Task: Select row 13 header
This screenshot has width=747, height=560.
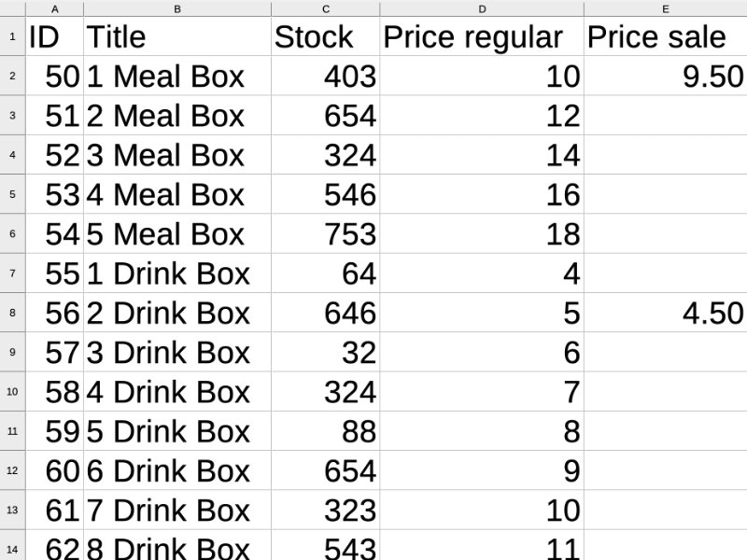Action: point(12,510)
